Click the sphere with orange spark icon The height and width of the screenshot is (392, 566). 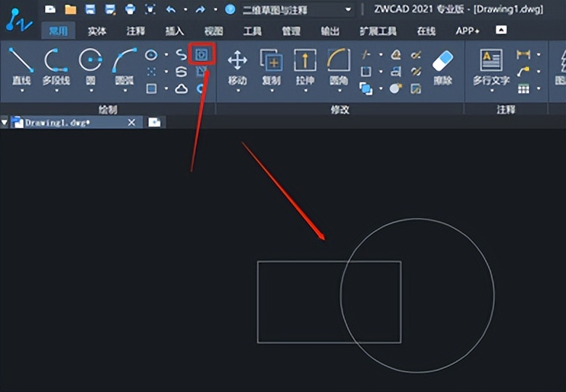tap(396, 89)
